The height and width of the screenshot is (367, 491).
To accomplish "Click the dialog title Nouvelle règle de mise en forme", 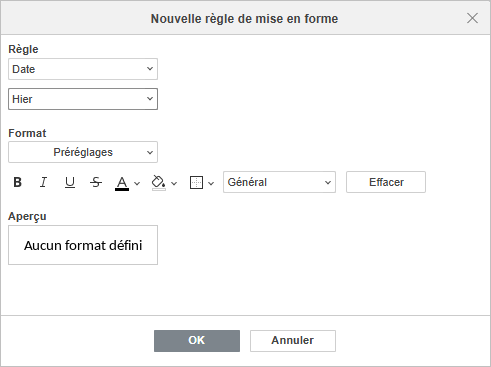I will (244, 19).
